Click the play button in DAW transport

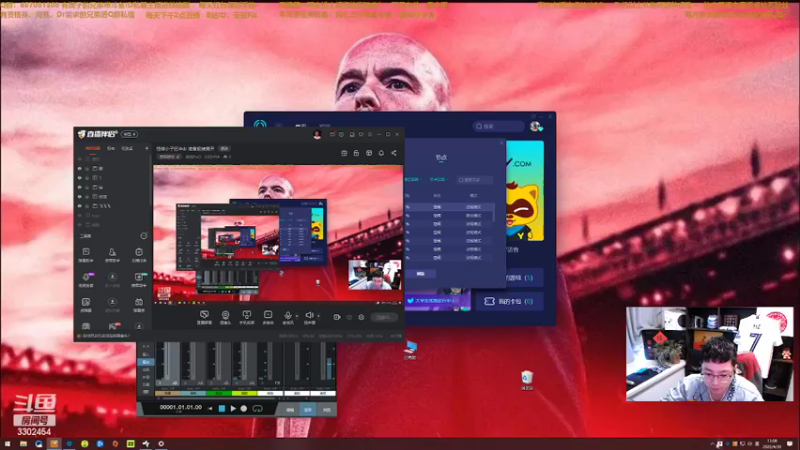point(233,409)
